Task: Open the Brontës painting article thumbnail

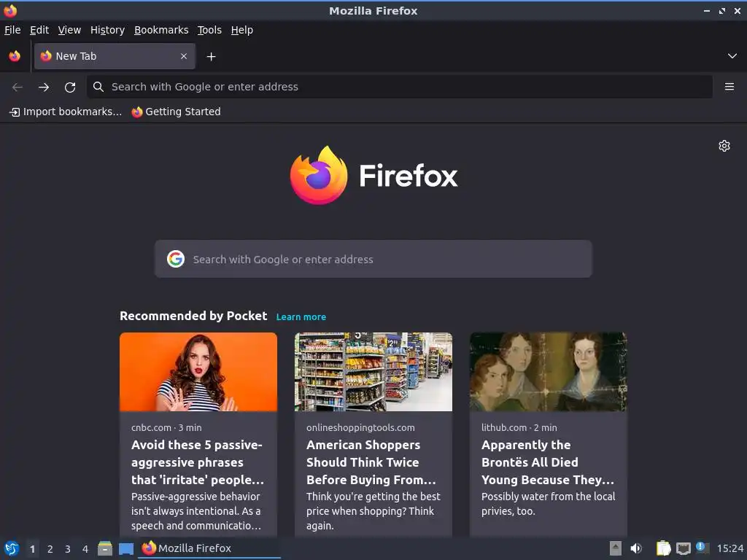Action: click(549, 372)
